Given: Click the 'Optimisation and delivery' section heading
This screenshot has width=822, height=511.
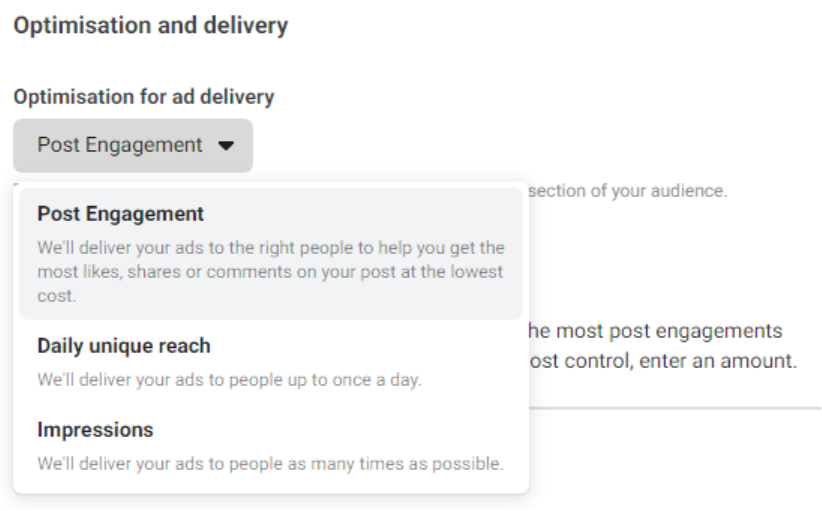Looking at the screenshot, I should (150, 27).
